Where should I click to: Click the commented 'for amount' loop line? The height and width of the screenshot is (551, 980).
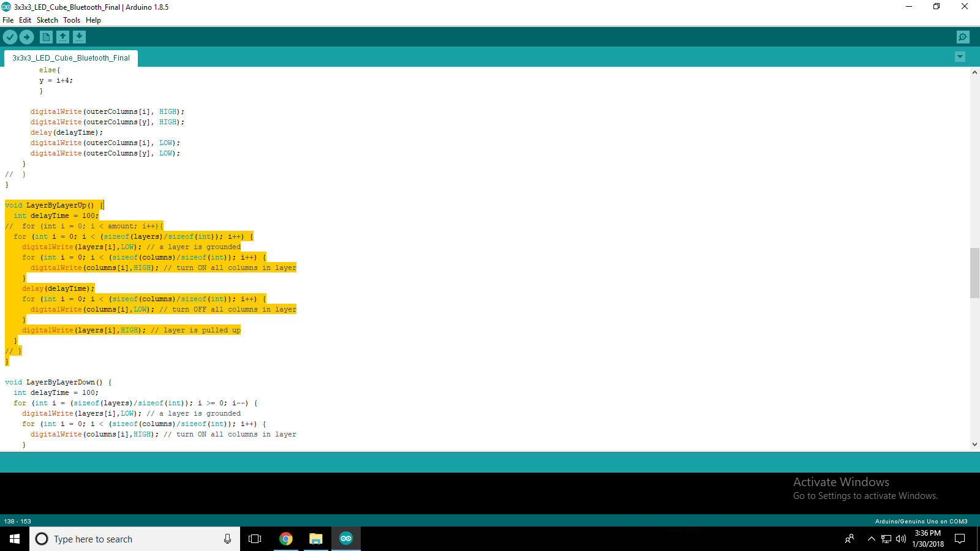[84, 226]
